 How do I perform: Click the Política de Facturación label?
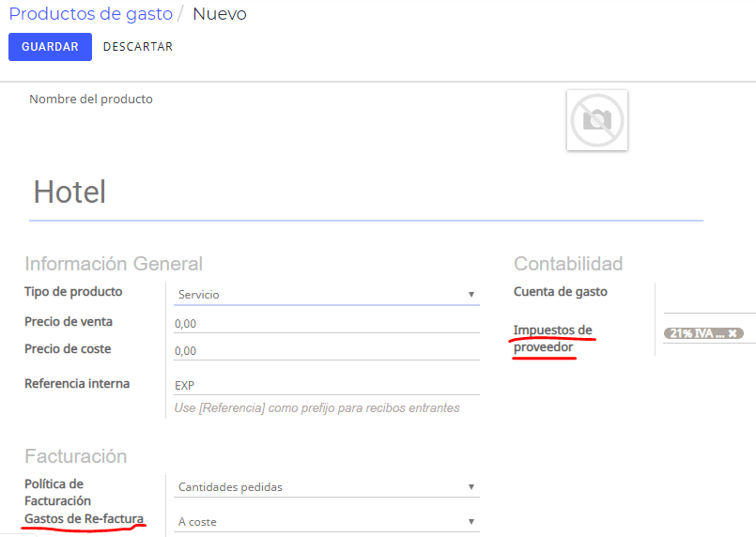pyautogui.click(x=58, y=492)
